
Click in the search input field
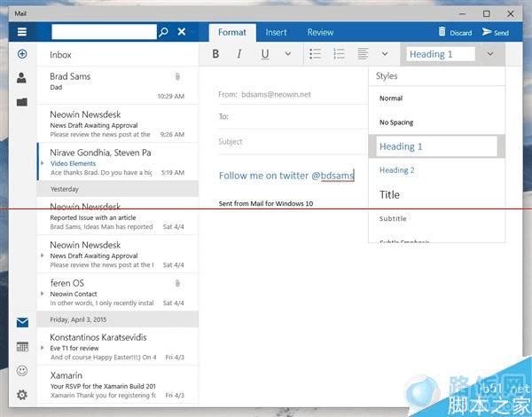(104, 32)
